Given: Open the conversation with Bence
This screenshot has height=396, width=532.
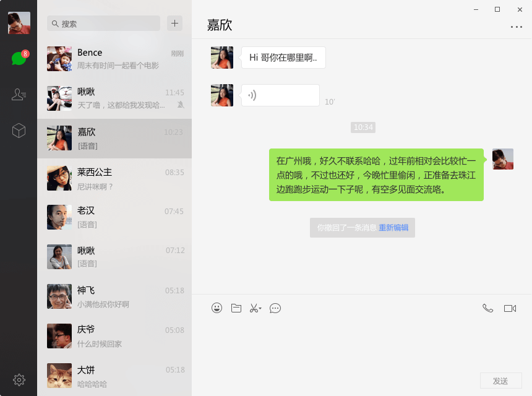Looking at the screenshot, I should tap(114, 59).
